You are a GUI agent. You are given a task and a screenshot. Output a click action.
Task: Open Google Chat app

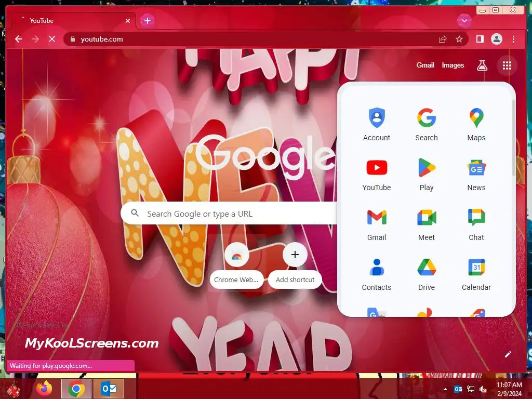[476, 224]
